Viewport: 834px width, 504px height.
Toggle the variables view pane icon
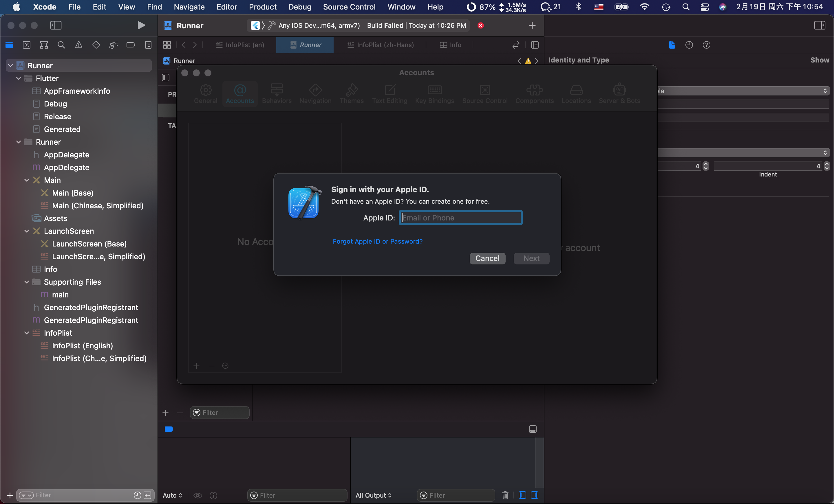pyautogui.click(x=522, y=495)
